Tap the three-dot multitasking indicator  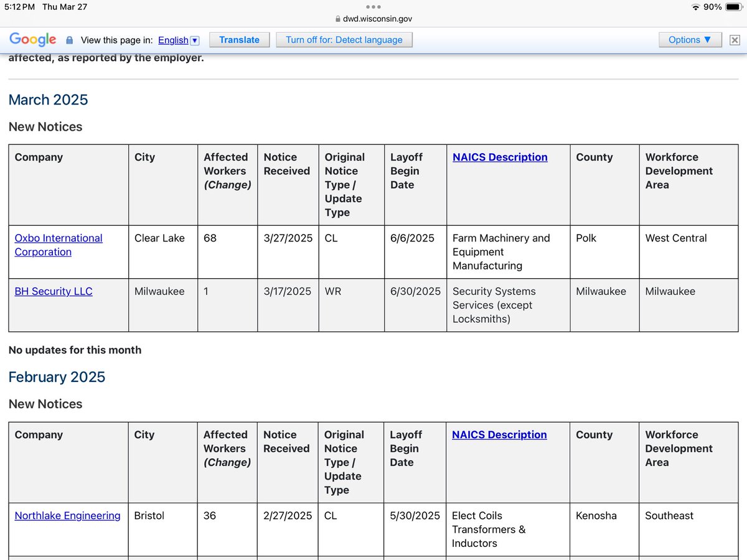[x=374, y=7]
